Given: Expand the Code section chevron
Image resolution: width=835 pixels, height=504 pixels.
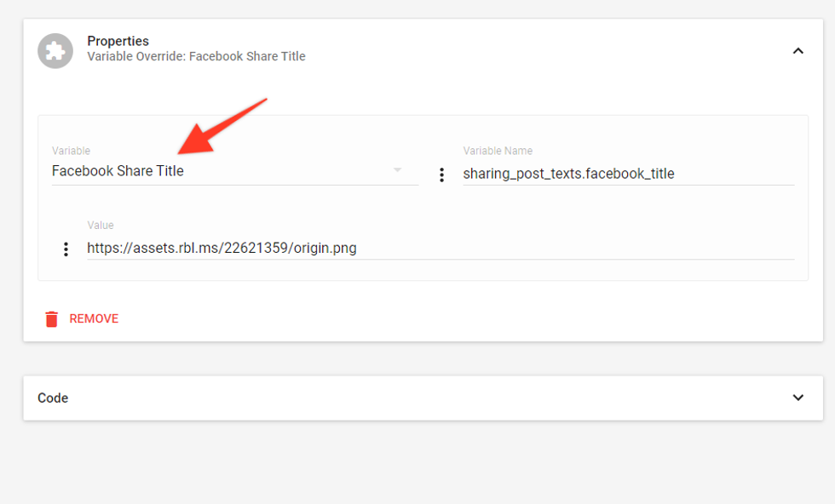Looking at the screenshot, I should pos(798,398).
